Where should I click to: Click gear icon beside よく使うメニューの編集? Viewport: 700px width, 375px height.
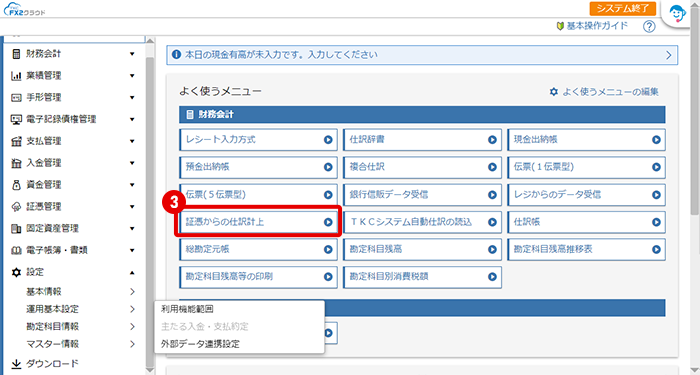click(554, 92)
